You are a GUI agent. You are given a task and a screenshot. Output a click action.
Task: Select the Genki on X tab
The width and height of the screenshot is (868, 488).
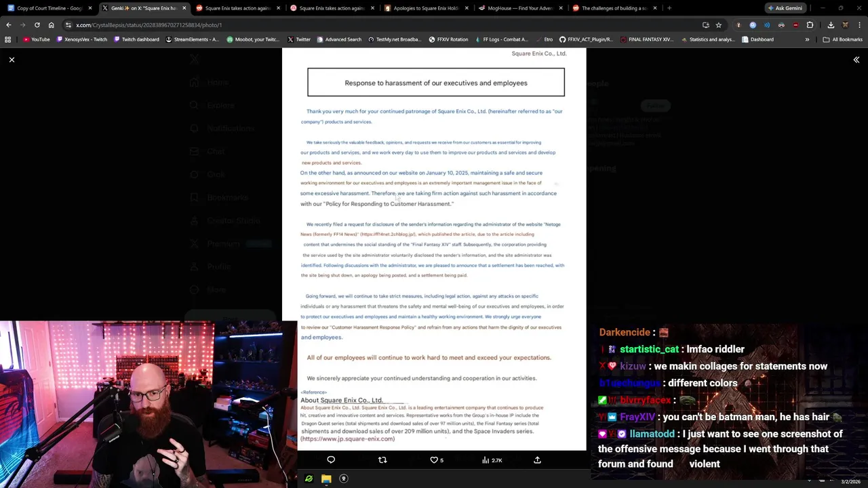[x=143, y=8]
